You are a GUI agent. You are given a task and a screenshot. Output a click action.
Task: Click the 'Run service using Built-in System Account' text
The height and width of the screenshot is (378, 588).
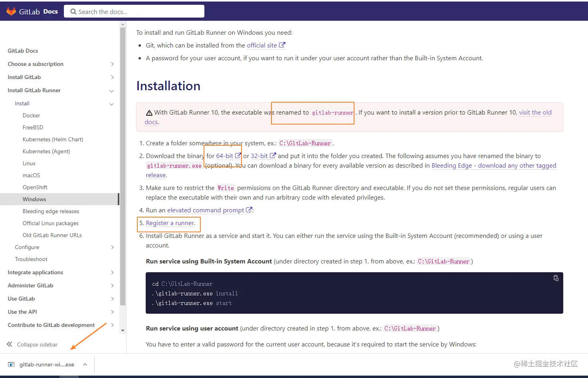tap(209, 261)
